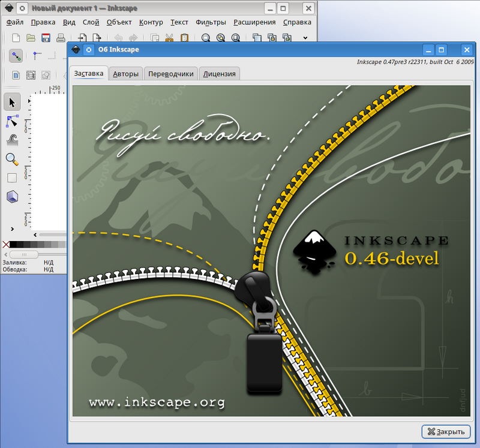This screenshot has height=448, width=480.
Task: Zoom to fit page in window
Action: (x=236, y=38)
